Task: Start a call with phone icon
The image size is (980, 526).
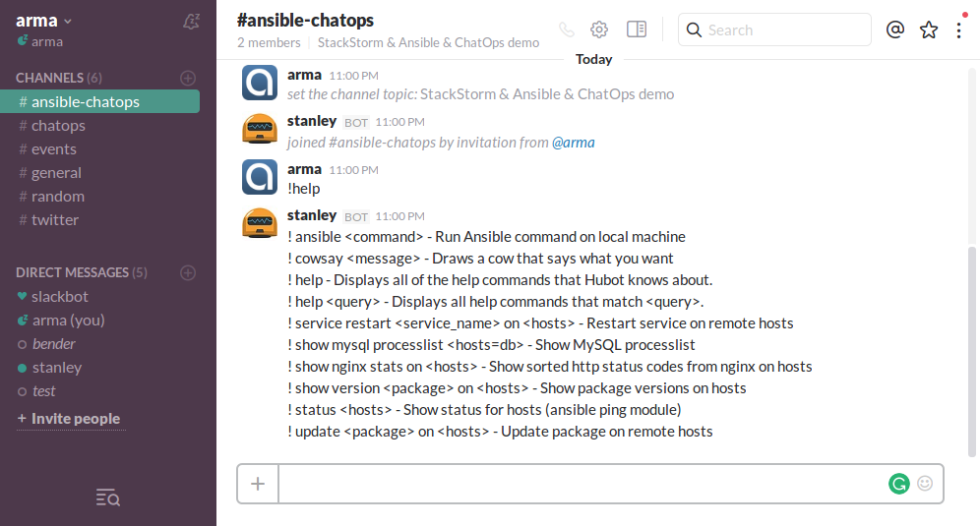Action: click(x=566, y=29)
